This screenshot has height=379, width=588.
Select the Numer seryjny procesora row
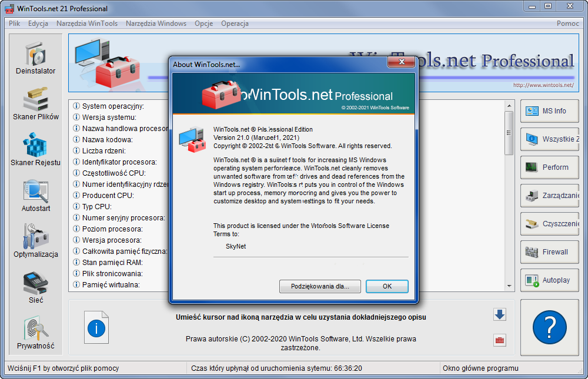coord(119,217)
